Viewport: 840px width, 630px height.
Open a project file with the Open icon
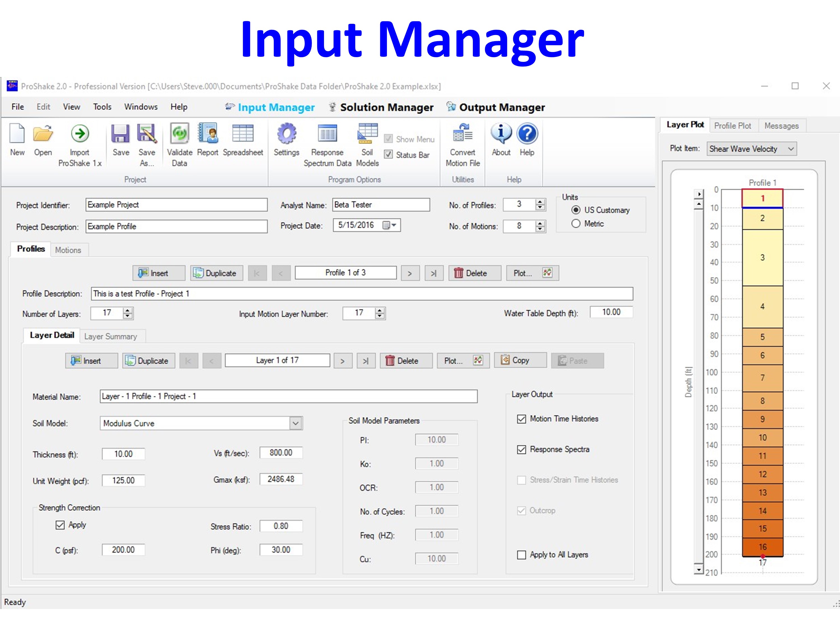pos(43,139)
